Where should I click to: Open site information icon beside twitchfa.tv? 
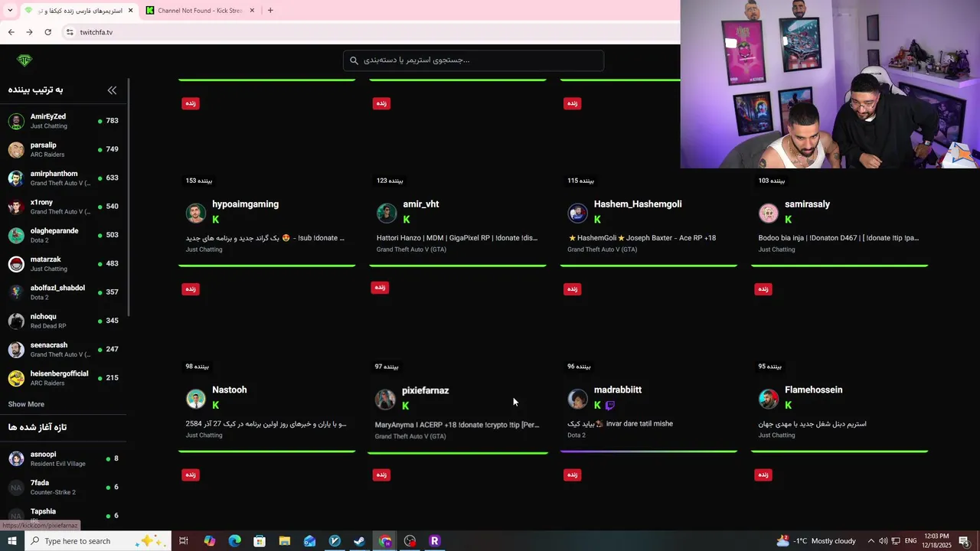70,32
